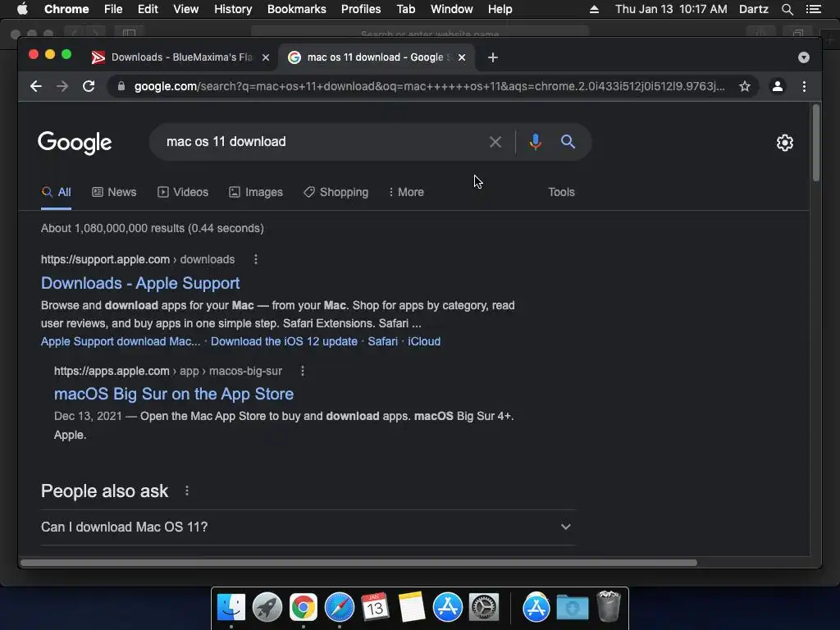Open Calendar from the dock
The height and width of the screenshot is (630, 840).
(375, 608)
